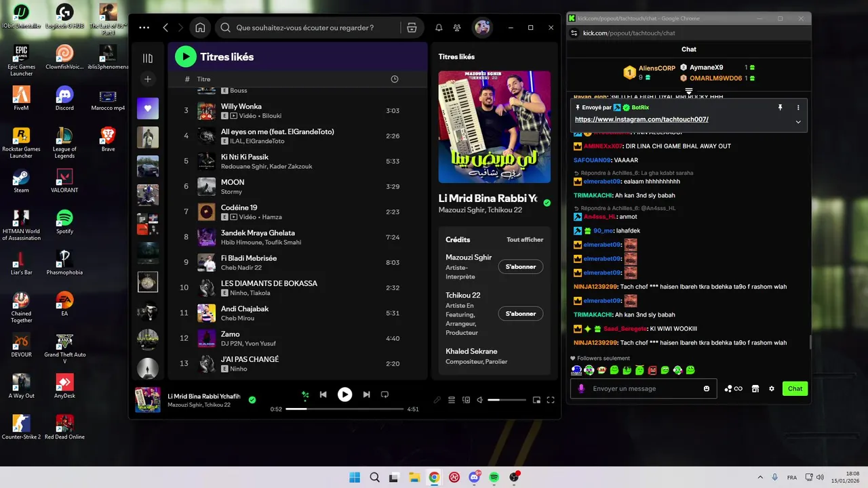
Task: Adjust the Spotify volume slider
Action: coord(506,400)
